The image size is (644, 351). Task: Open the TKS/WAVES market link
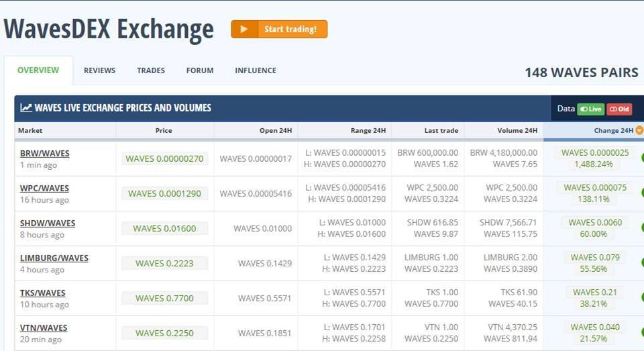tap(43, 293)
